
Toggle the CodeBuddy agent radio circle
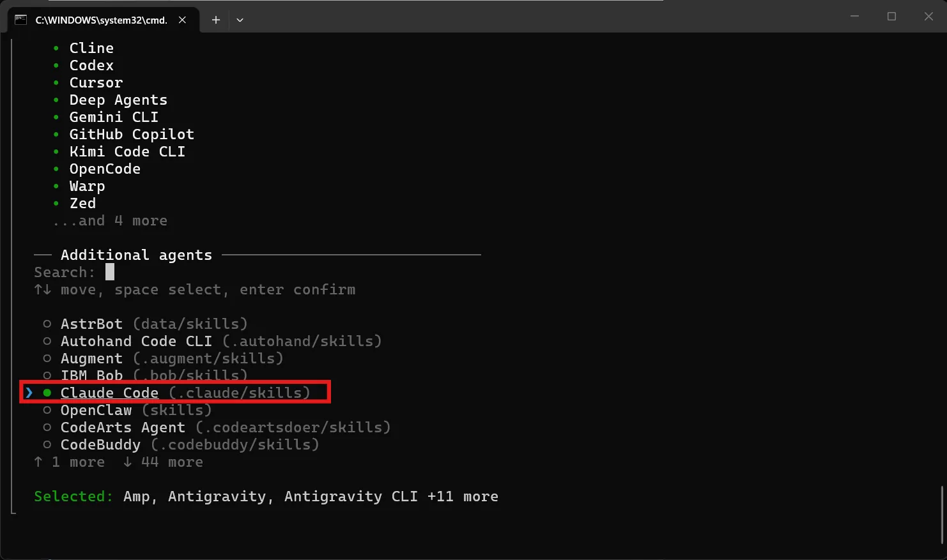click(47, 445)
